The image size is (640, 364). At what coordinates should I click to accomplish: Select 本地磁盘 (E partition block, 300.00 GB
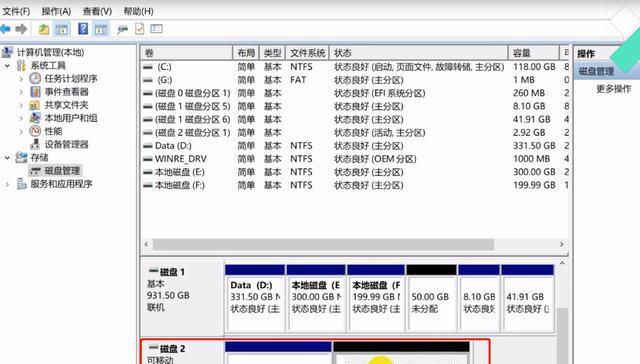click(x=316, y=298)
